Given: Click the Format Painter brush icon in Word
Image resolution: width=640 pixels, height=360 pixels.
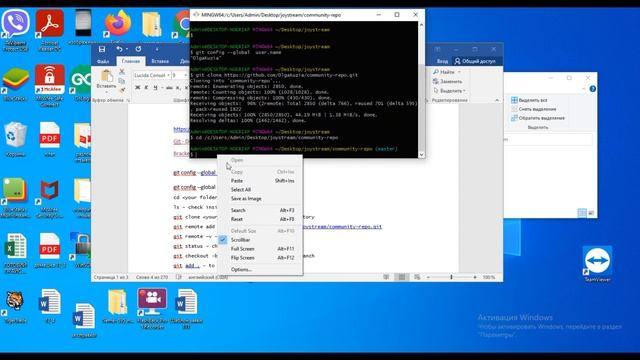Looking at the screenshot, I should (x=122, y=90).
